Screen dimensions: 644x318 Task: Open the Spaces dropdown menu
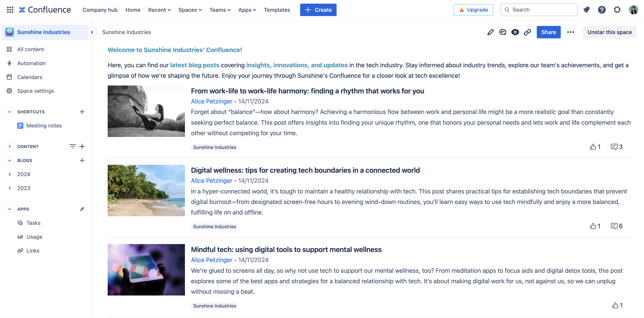[x=190, y=10]
